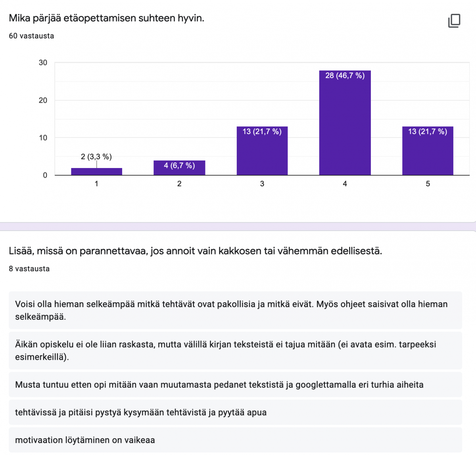Click the '28 (46,7 %)' data label

point(345,76)
